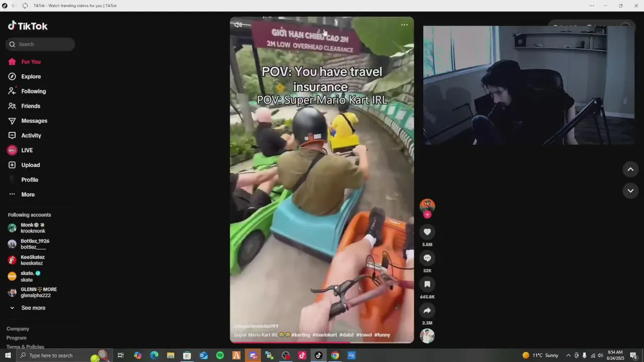The height and width of the screenshot is (362, 644).
Task: Open the 11°C Sunny weather widget
Action: click(x=540, y=355)
